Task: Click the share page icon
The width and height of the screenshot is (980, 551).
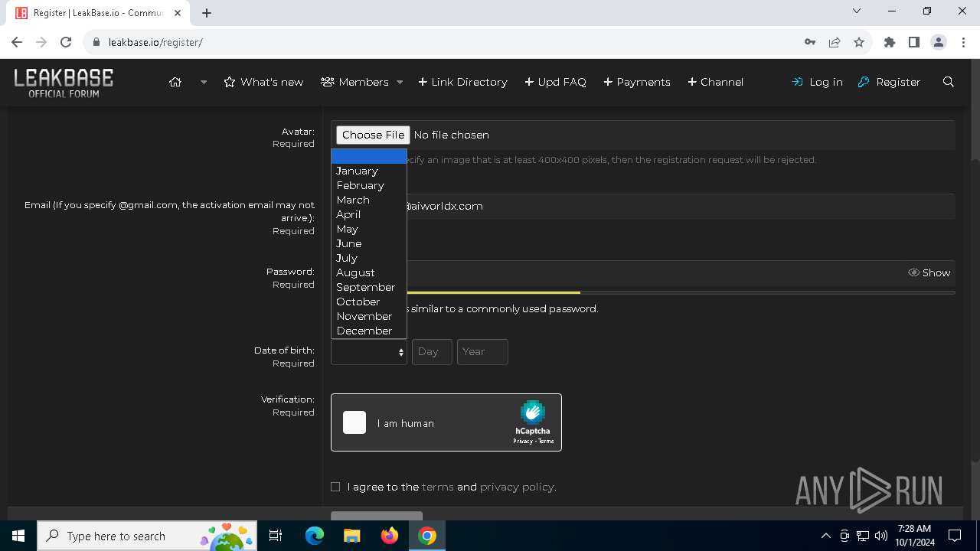Action: click(x=835, y=42)
